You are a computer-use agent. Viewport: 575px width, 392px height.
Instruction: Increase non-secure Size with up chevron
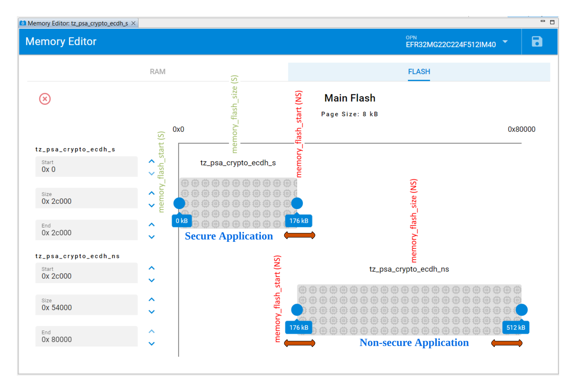[151, 300]
